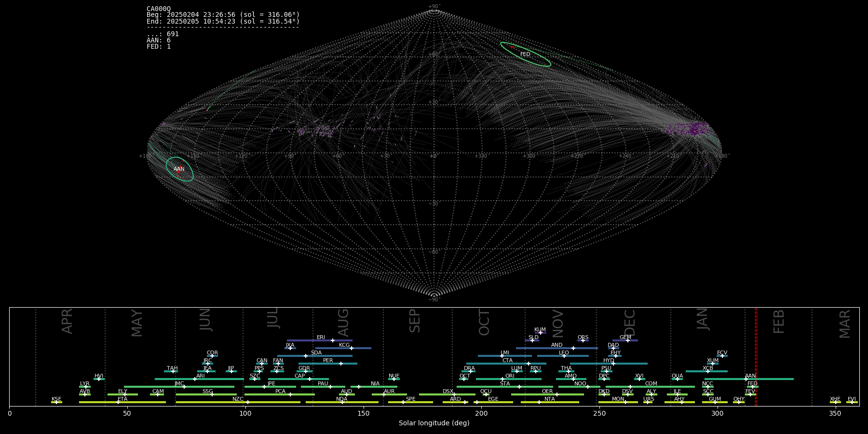Select the 'CA000Q' station title text
This screenshot has height=434, width=868.
159,9
